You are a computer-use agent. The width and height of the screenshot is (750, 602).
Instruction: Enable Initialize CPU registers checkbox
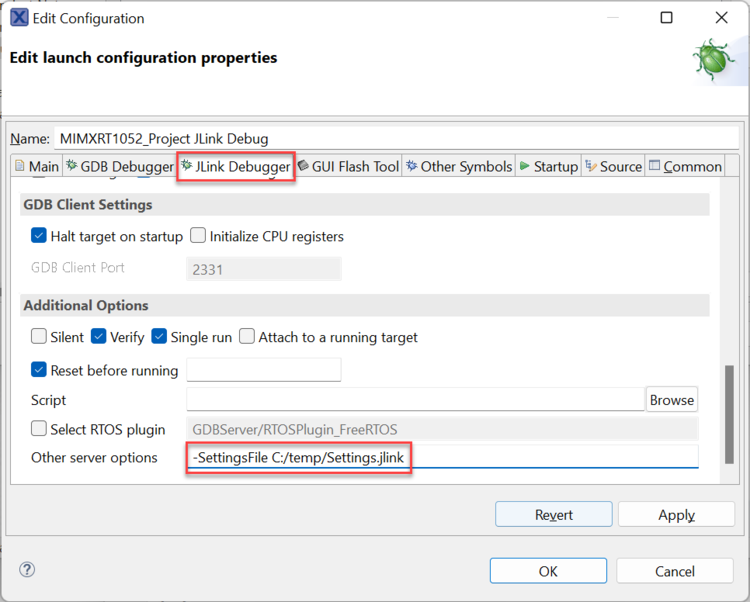click(x=198, y=237)
